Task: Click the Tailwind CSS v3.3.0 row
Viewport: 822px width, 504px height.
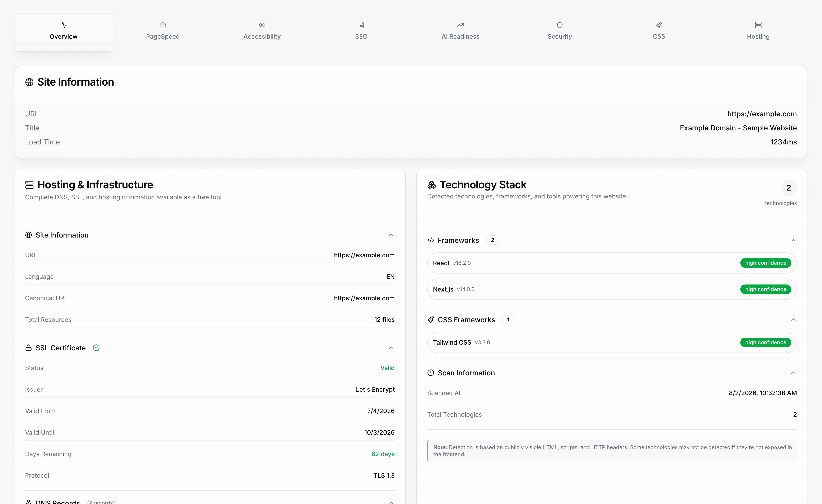Action: point(612,342)
